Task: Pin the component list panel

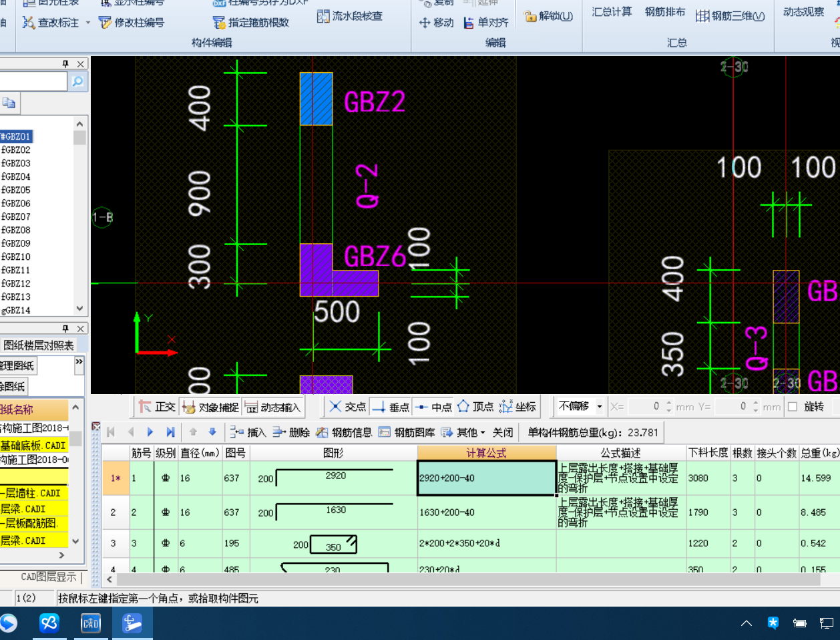Action: point(65,64)
